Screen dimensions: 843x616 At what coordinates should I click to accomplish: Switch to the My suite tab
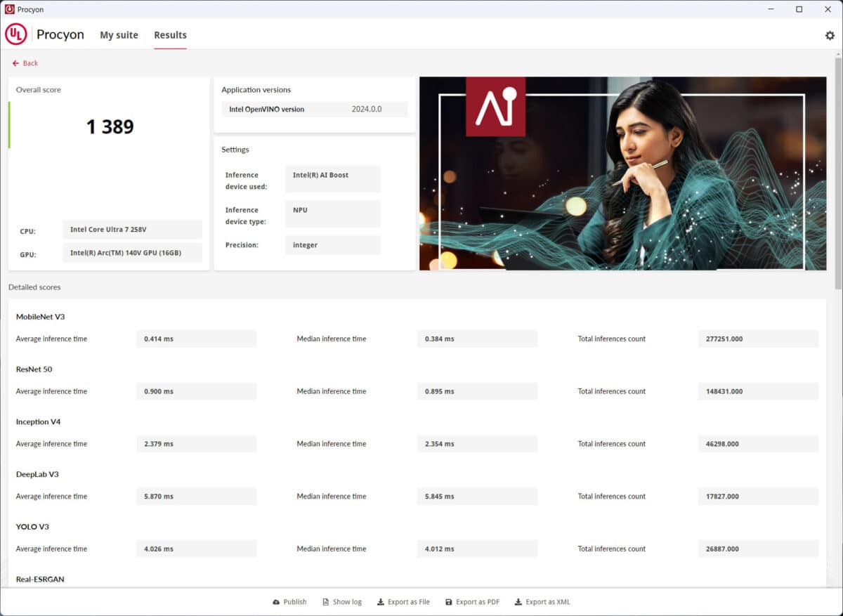pos(119,35)
